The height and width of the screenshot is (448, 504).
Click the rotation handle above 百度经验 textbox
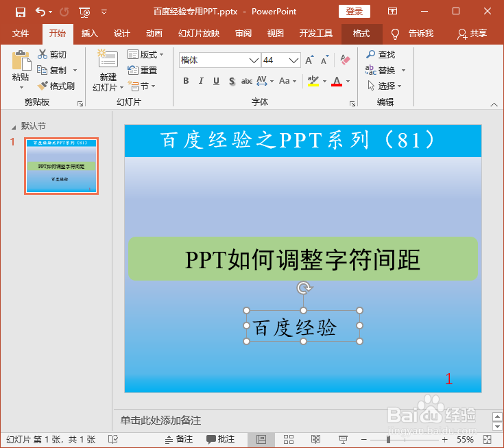click(x=304, y=287)
